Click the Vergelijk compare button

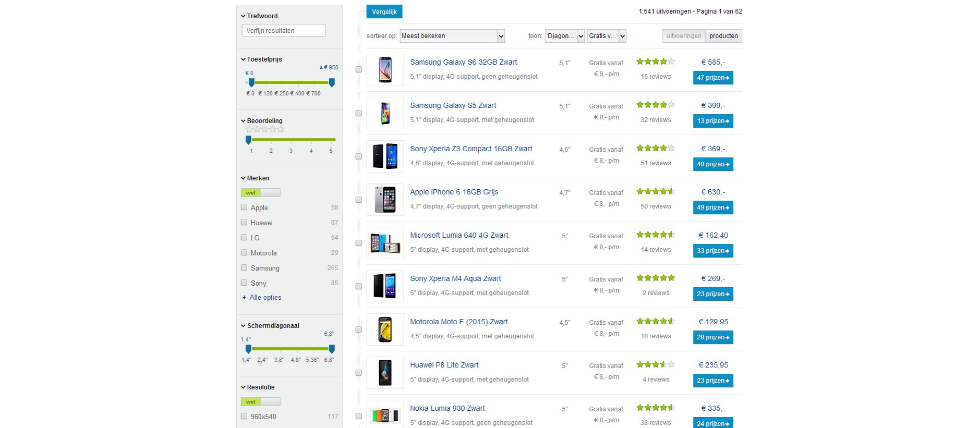tap(384, 11)
